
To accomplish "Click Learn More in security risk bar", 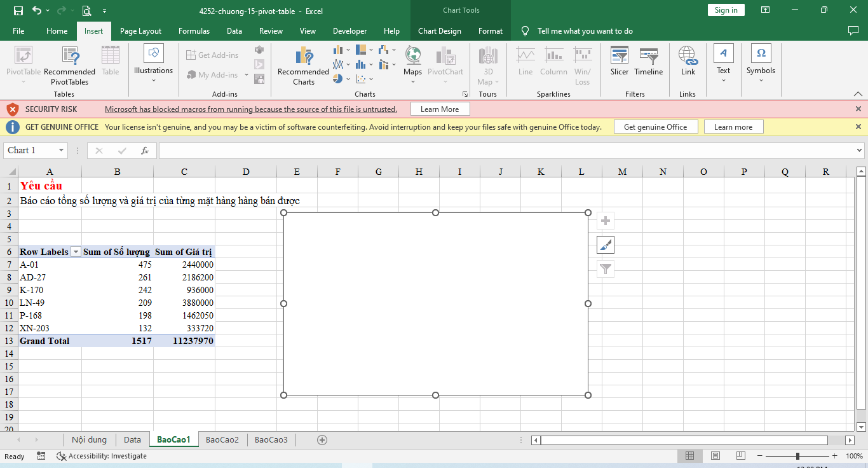I will [x=440, y=109].
